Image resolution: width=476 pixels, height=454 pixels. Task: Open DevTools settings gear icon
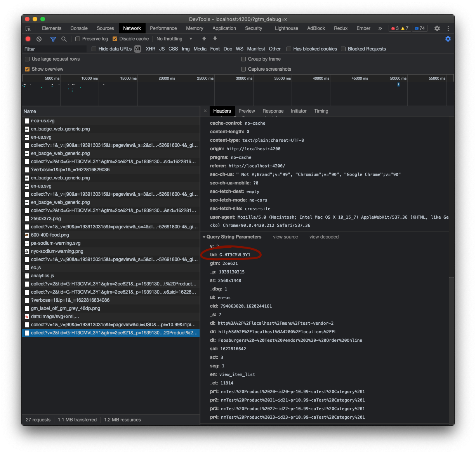click(437, 28)
